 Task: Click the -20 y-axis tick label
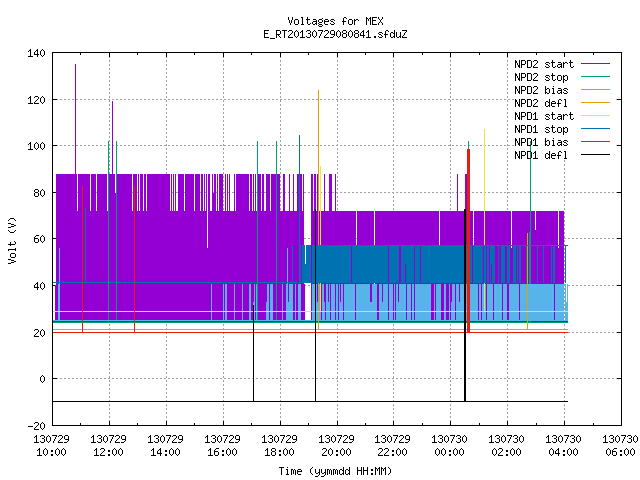(x=36, y=426)
